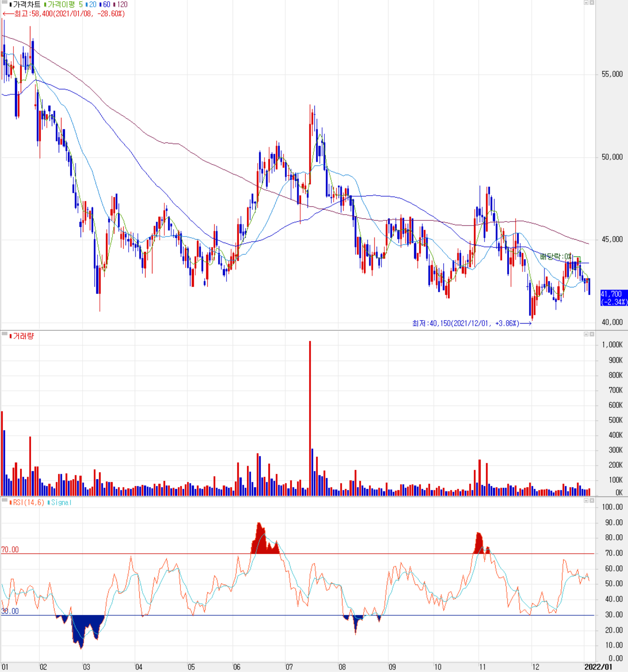The image size is (628, 672).
Task: Select the 60-day moving average legend
Action: (x=105, y=5)
